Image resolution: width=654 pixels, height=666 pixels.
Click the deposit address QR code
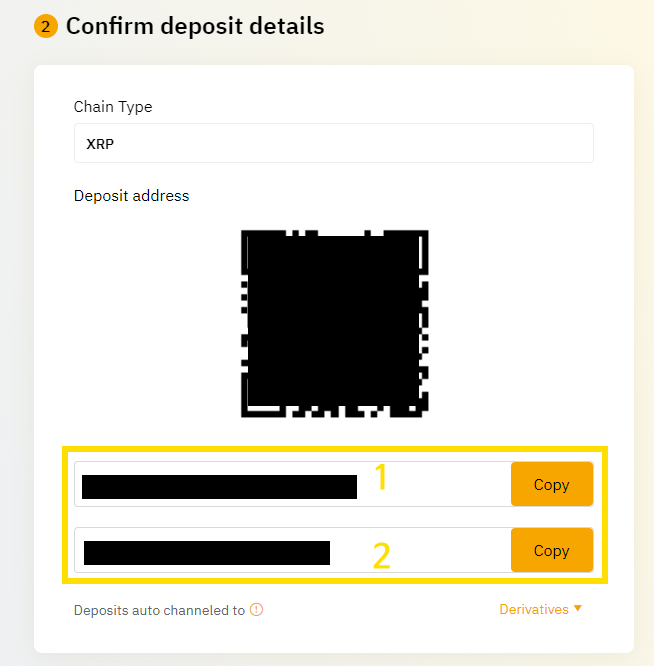click(x=335, y=324)
